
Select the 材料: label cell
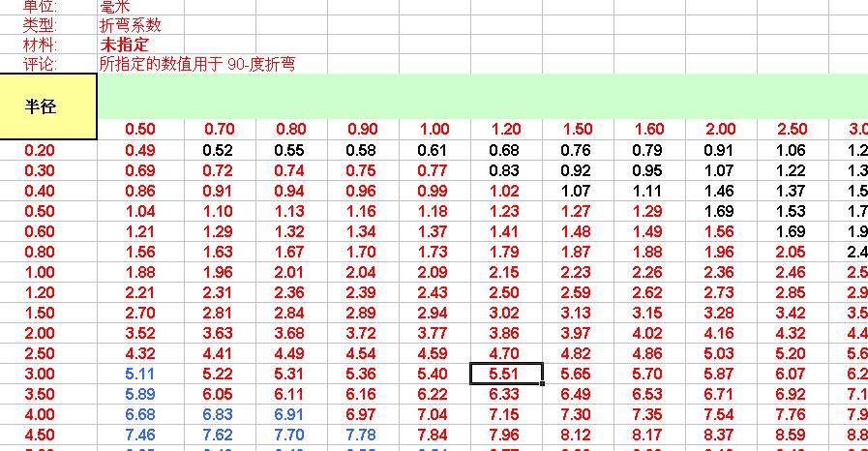[48, 45]
